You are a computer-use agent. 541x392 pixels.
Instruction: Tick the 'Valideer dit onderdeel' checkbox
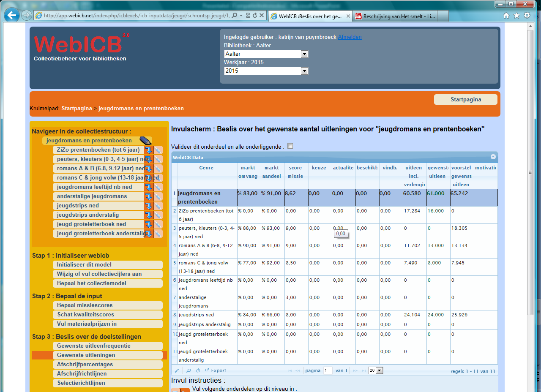(290, 146)
